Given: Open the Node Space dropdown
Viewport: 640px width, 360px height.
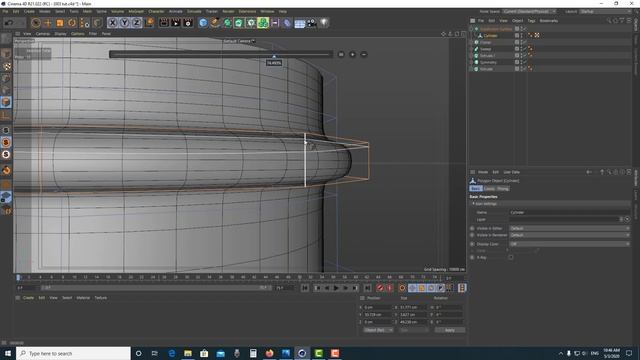Looking at the screenshot, I should coord(529,11).
